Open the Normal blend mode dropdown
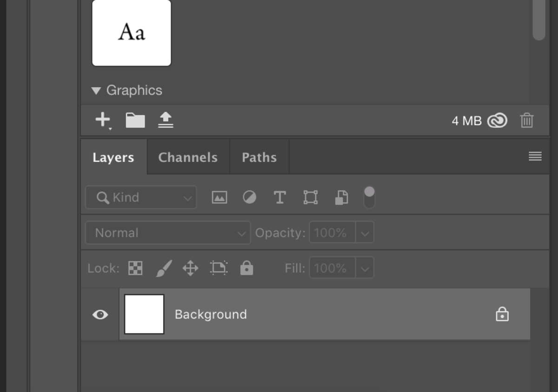558x392 pixels. [x=167, y=233]
